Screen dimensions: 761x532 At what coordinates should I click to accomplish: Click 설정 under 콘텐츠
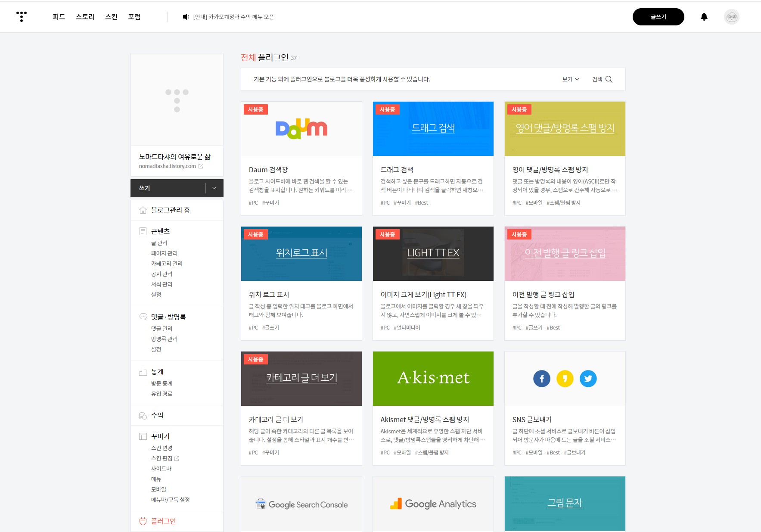(156, 295)
